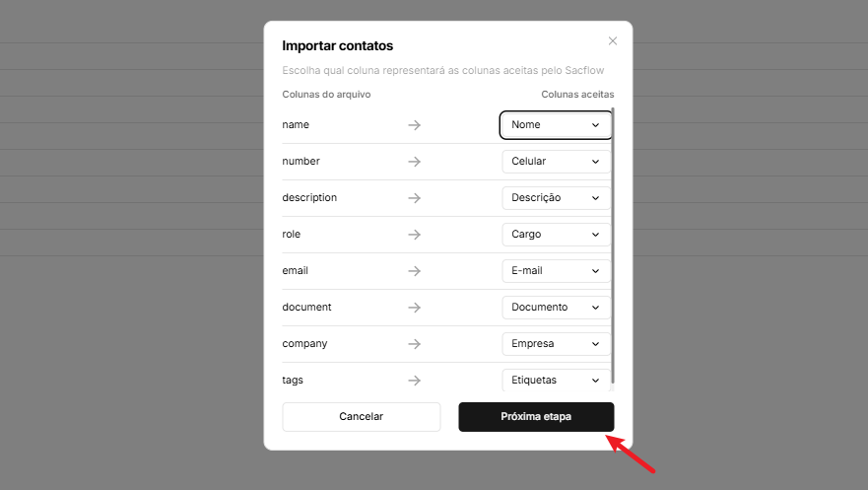The height and width of the screenshot is (490, 868).
Task: Open the Celular column dropdown
Action: tap(556, 161)
